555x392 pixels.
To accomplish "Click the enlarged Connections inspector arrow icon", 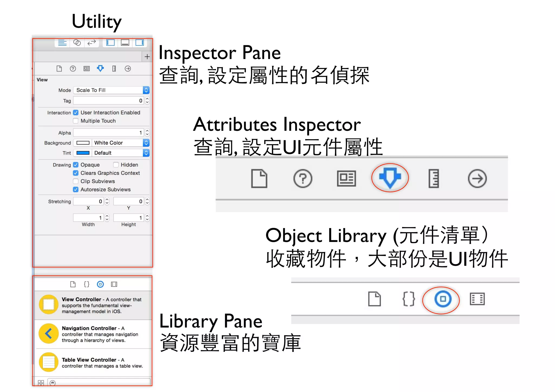I will [477, 179].
